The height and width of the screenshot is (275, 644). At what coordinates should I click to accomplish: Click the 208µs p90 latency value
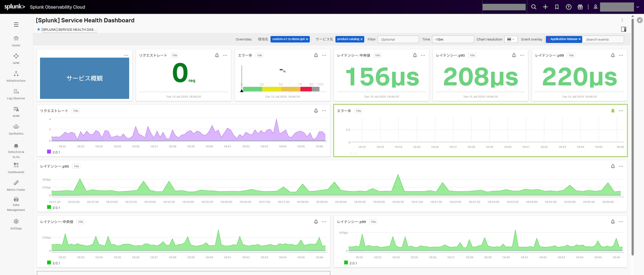pyautogui.click(x=480, y=77)
